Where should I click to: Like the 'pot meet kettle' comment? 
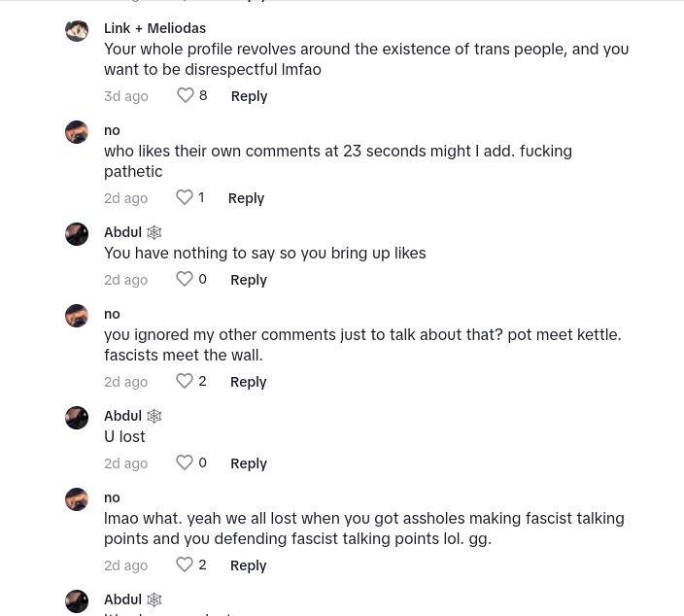pos(185,381)
